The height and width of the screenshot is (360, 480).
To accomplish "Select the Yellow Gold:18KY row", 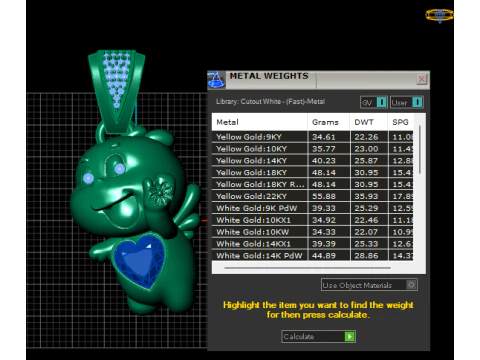I will (312, 172).
